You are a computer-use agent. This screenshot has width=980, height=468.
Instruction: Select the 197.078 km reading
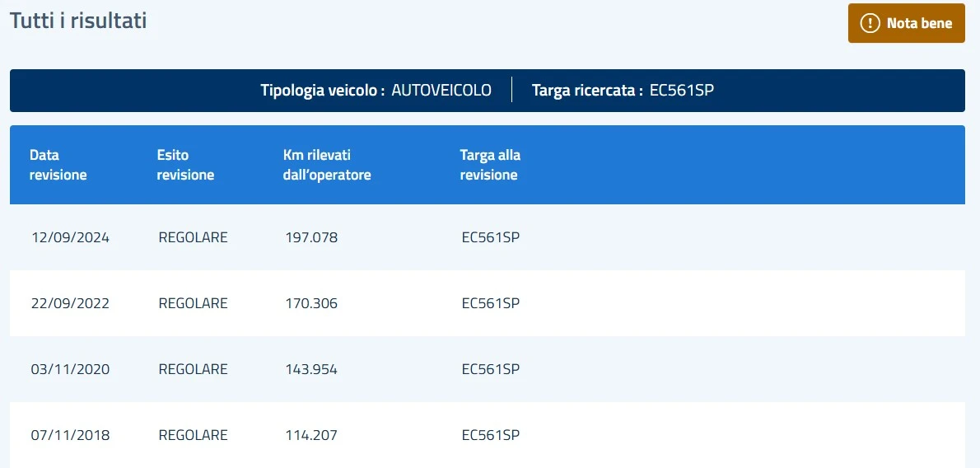point(311,237)
